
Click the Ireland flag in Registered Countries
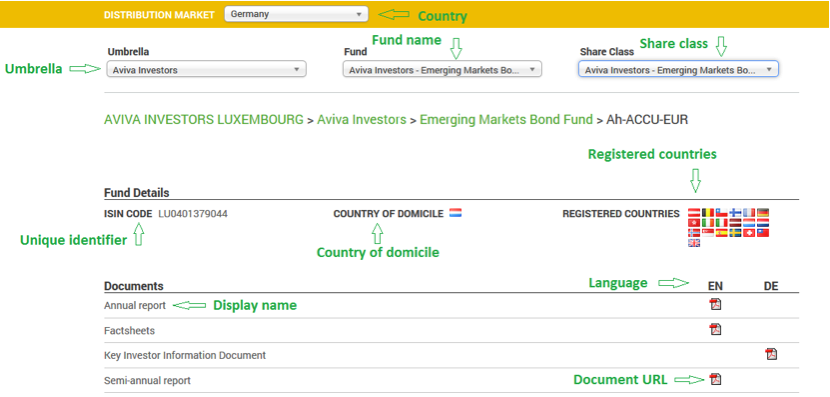[708, 223]
